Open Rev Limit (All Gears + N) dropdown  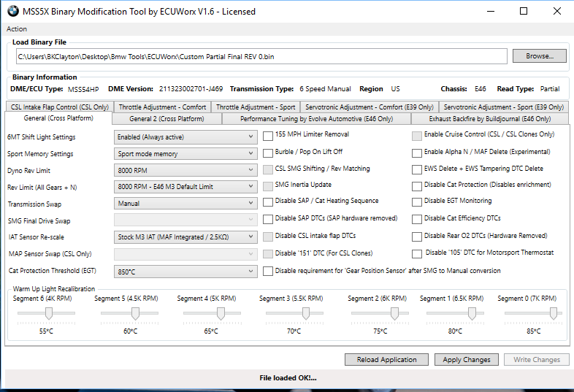click(185, 187)
